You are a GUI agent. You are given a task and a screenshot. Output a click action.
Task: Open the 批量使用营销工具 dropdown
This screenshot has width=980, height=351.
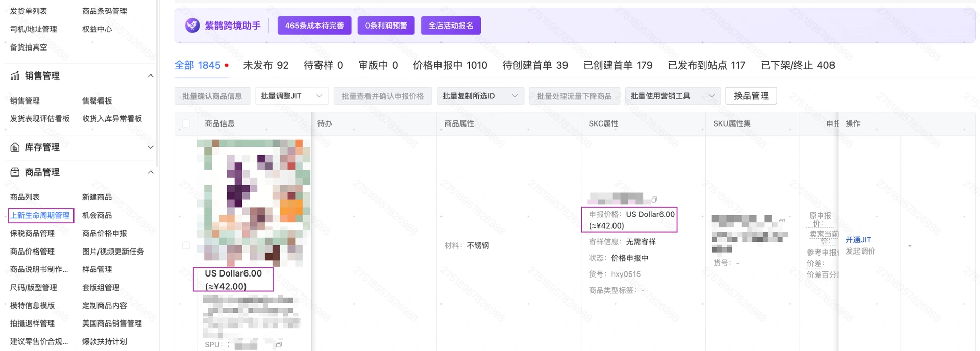tap(673, 96)
